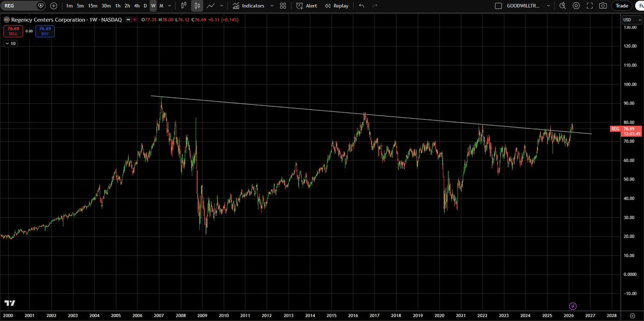
Task: Enter fullscreen mode
Action: [590, 6]
